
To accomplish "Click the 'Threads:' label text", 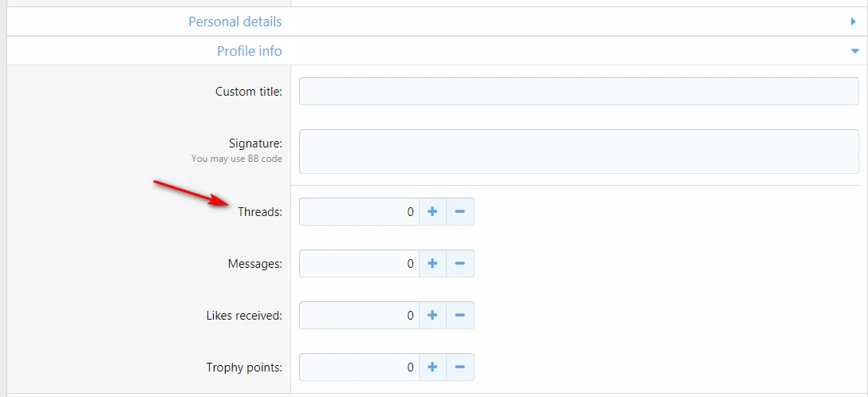I will pos(260,212).
